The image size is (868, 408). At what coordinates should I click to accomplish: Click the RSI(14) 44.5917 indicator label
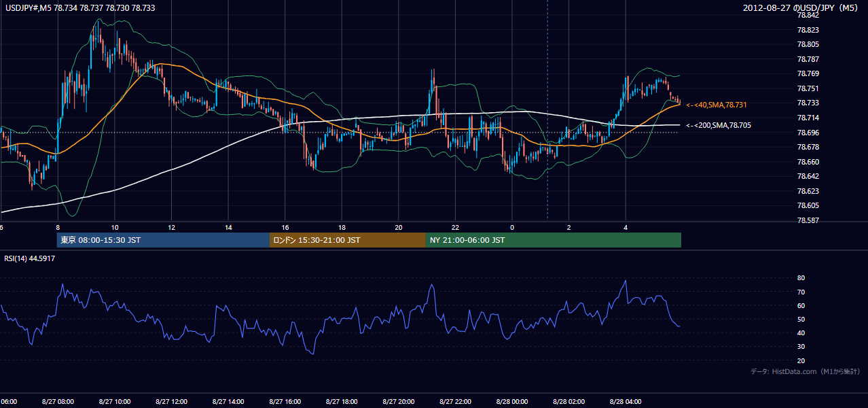[30, 258]
